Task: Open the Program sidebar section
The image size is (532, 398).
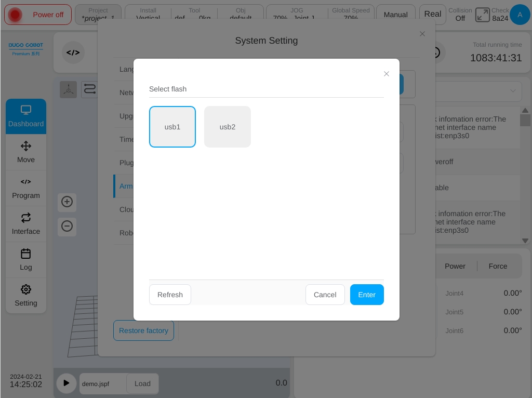Action: pos(26,188)
